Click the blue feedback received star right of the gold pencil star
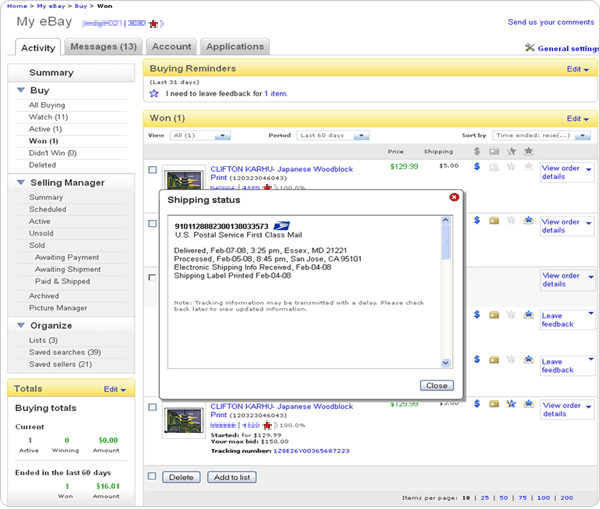600x509 pixels. (529, 403)
